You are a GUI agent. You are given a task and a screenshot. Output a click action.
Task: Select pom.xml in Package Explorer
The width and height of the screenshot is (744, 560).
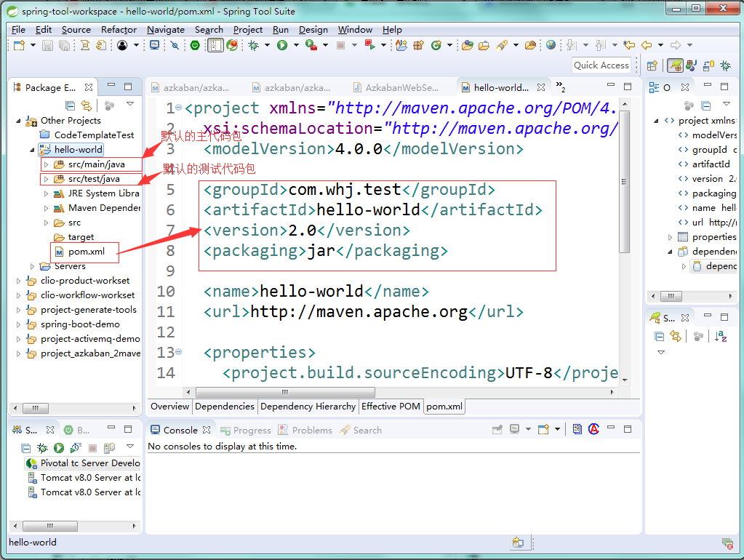pyautogui.click(x=86, y=252)
